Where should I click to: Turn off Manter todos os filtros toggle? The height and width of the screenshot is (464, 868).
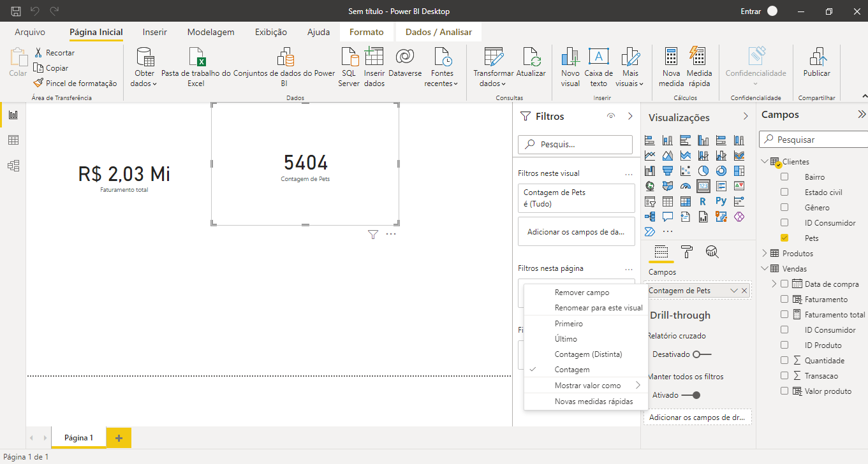[691, 395]
